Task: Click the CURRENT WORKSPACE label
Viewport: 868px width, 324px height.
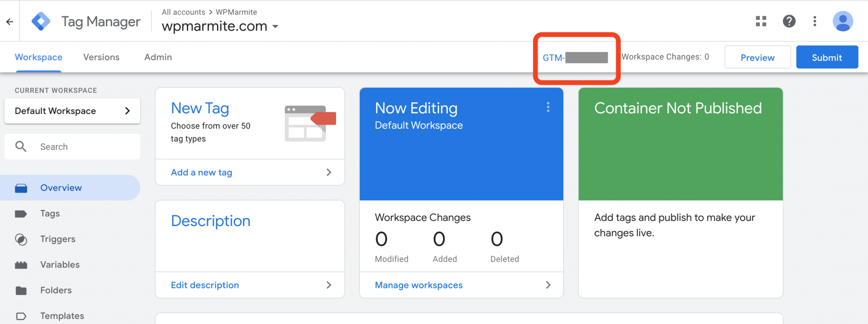Action: (56, 90)
